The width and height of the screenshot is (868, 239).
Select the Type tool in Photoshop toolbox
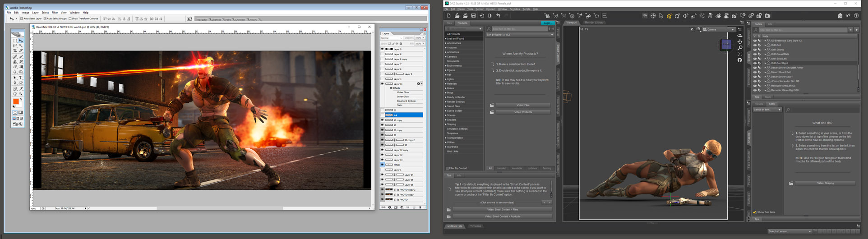point(21,78)
